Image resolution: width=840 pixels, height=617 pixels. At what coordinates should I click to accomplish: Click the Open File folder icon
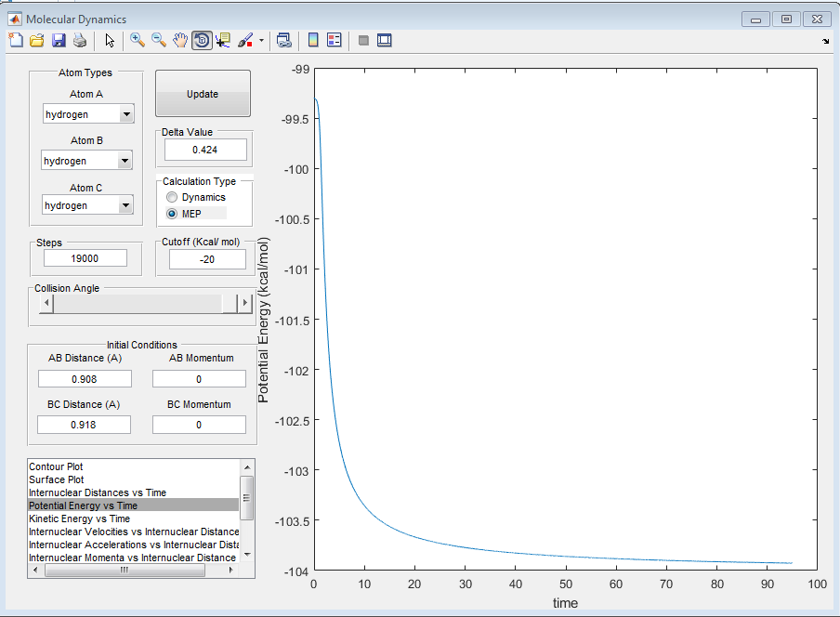(37, 40)
